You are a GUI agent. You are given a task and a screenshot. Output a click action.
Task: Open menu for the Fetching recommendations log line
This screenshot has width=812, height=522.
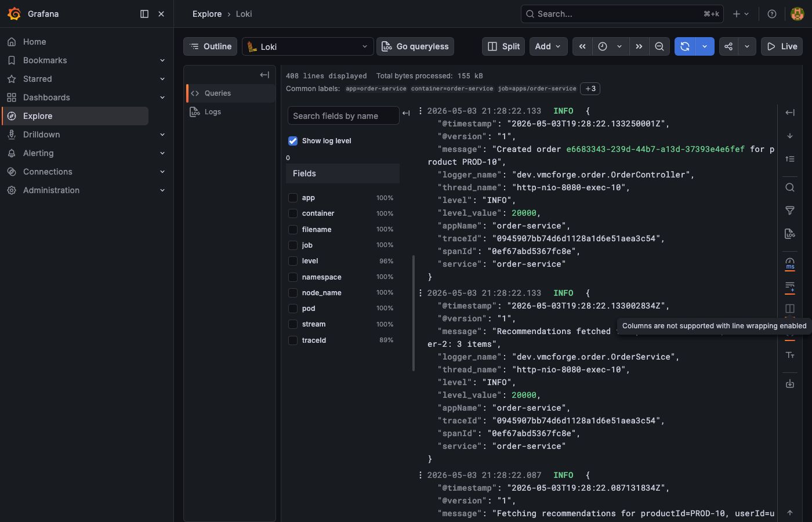(420, 475)
